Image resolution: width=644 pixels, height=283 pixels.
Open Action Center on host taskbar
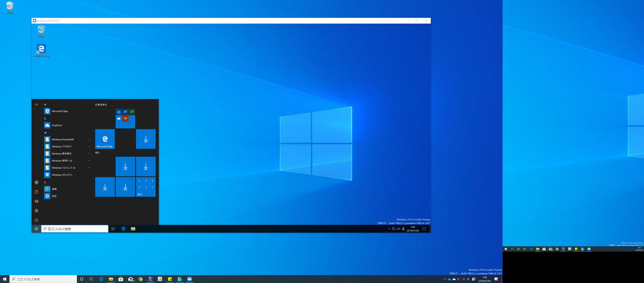click(496, 279)
